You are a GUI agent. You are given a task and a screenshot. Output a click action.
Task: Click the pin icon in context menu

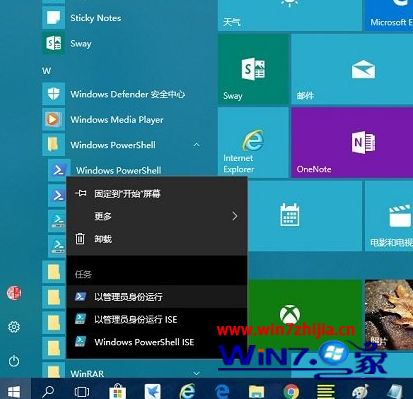pos(80,193)
